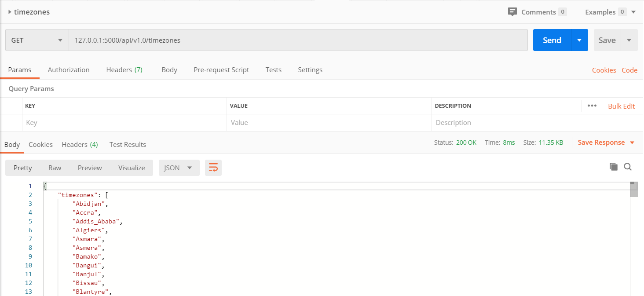Click the Save button
The height and width of the screenshot is (296, 644).
(607, 40)
